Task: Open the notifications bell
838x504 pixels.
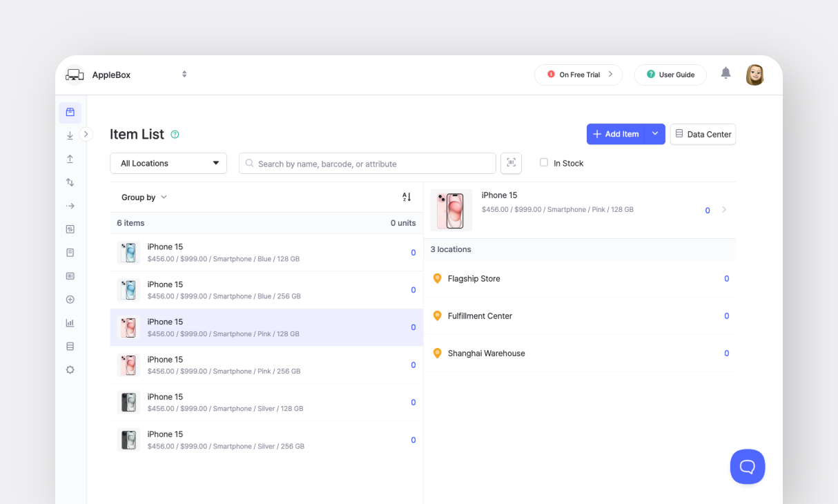Action: point(725,73)
